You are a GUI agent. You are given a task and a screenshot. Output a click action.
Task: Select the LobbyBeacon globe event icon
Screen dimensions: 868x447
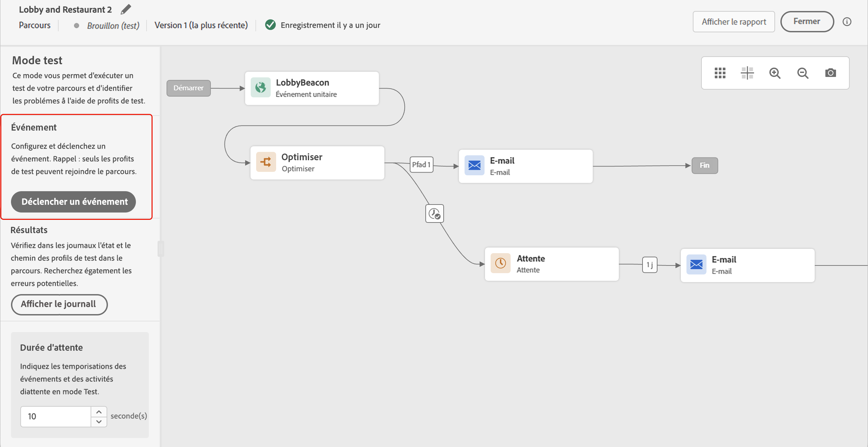tap(260, 88)
